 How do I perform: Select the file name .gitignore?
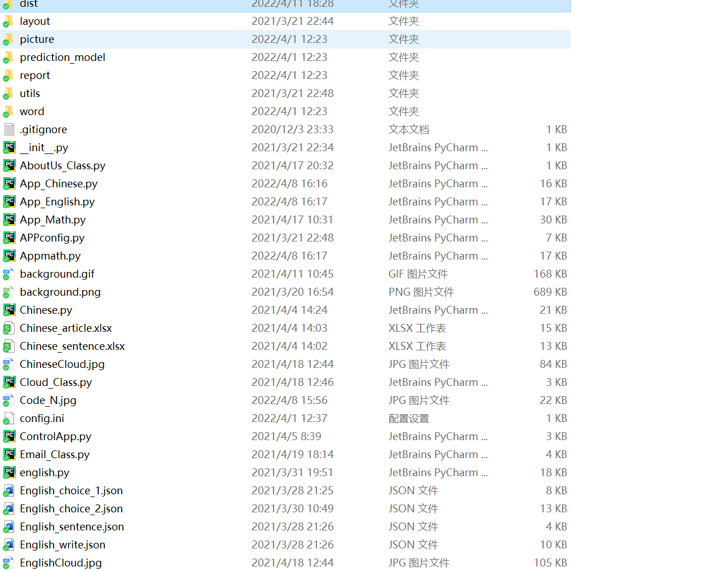(x=43, y=130)
